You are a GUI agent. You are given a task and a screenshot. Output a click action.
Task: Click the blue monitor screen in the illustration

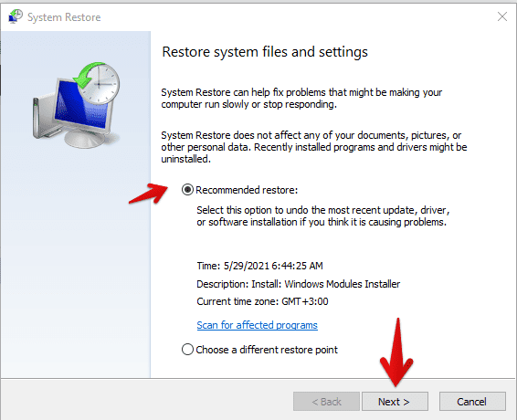[x=80, y=108]
